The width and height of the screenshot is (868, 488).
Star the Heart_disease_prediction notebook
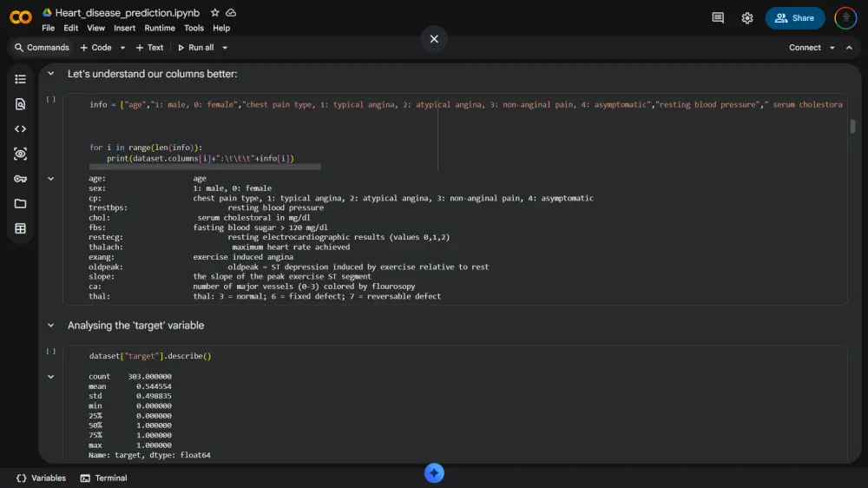point(214,13)
